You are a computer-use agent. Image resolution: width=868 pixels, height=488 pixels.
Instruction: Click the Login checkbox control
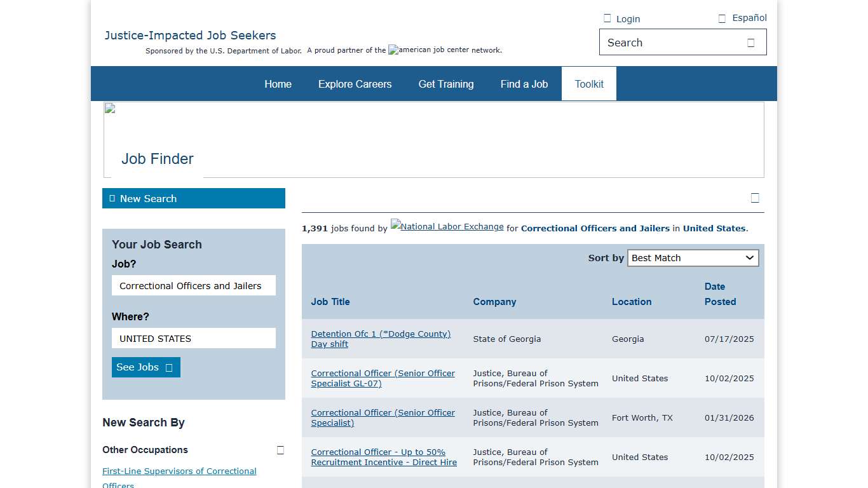pos(607,18)
